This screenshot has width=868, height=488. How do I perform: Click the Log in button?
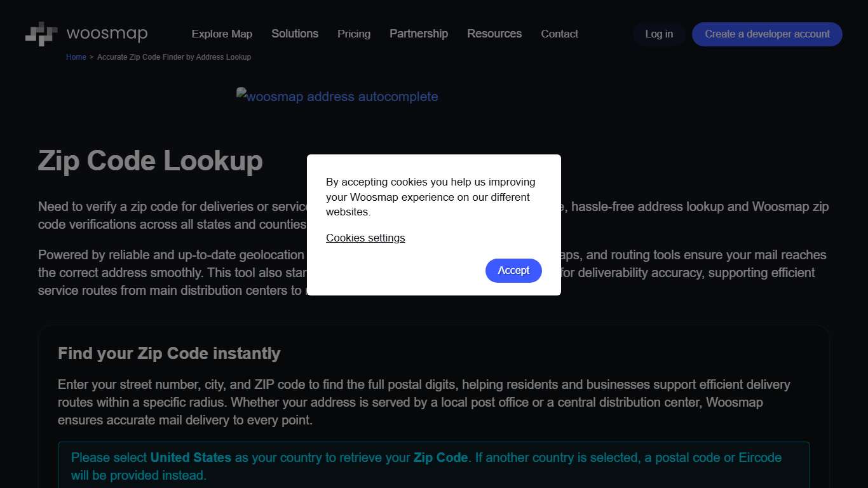pyautogui.click(x=658, y=34)
